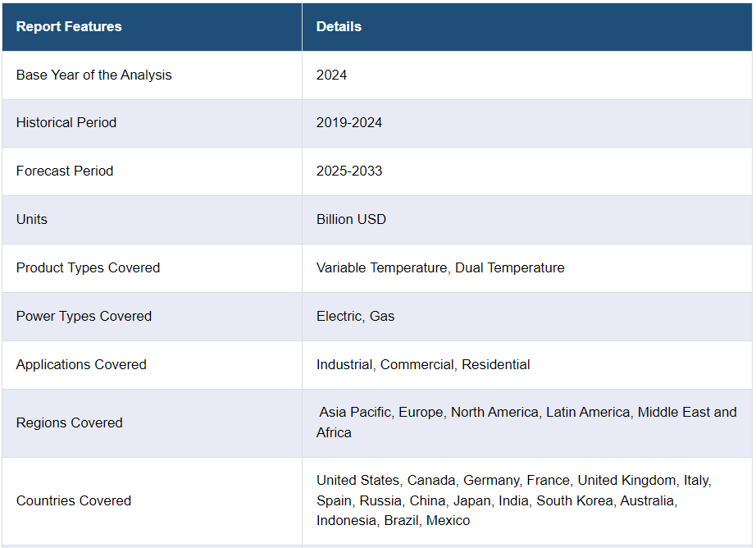
Task: Click the Units row label
Action: coord(32,220)
